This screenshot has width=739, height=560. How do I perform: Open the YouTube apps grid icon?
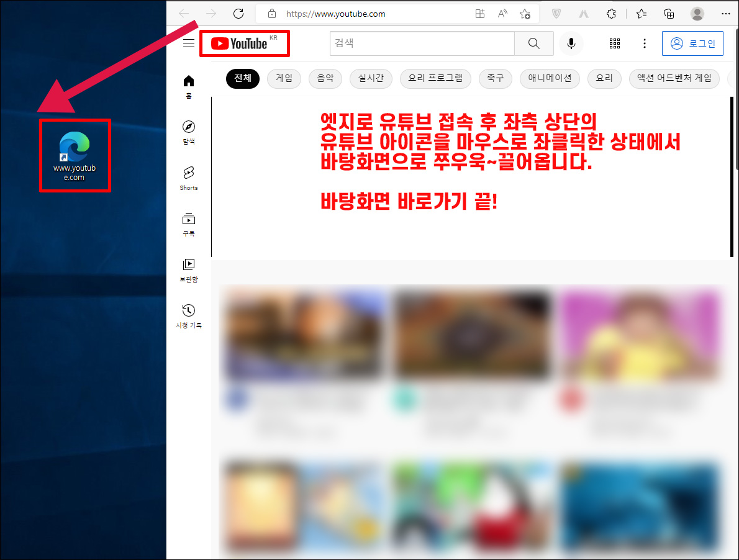tap(615, 43)
